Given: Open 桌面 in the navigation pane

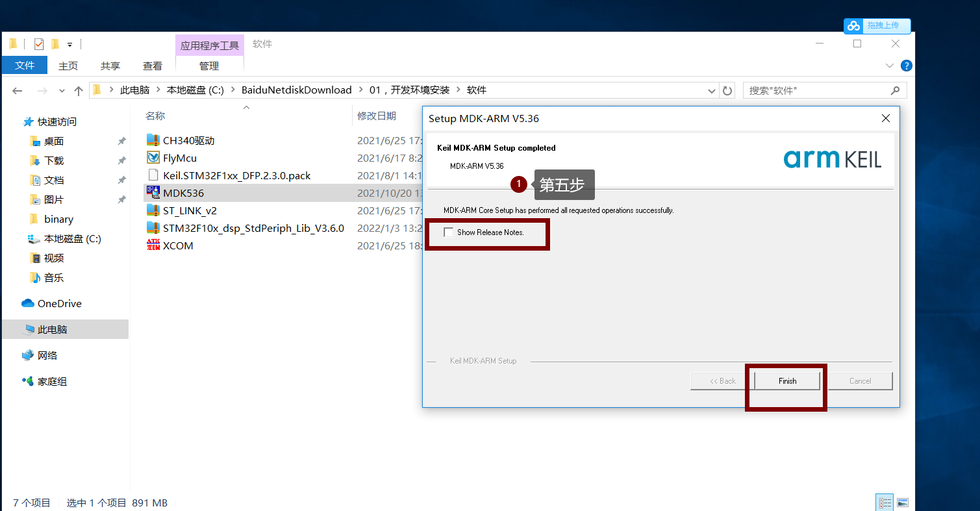Looking at the screenshot, I should click(53, 141).
